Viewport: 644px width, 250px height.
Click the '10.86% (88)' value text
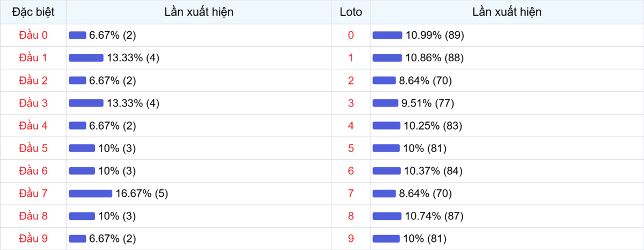435,58
